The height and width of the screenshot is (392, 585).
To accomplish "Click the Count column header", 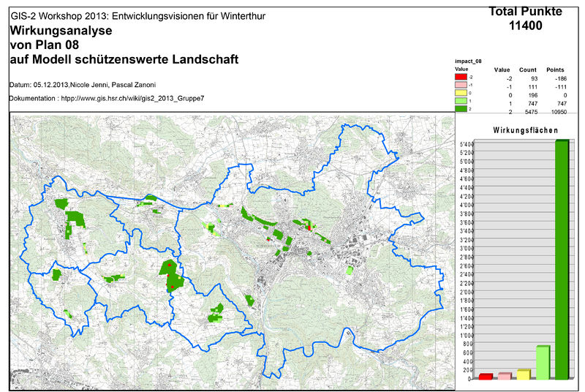I will pyautogui.click(x=527, y=69).
